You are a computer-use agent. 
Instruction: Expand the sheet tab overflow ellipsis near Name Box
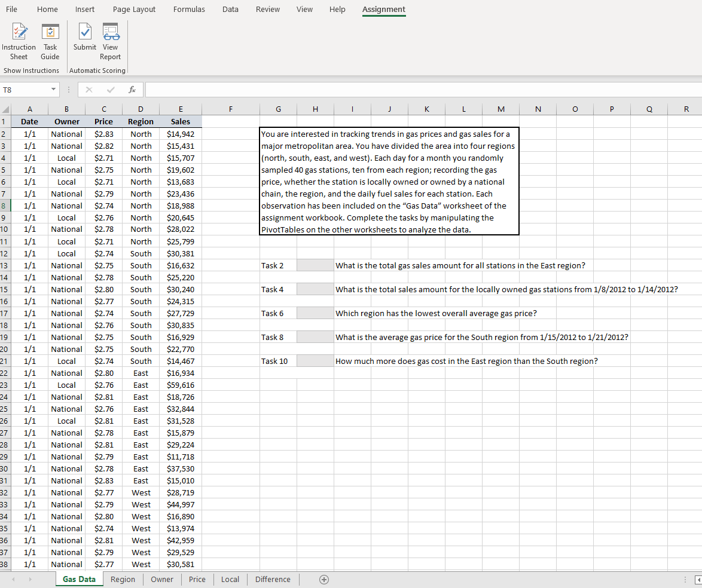pyautogui.click(x=69, y=88)
